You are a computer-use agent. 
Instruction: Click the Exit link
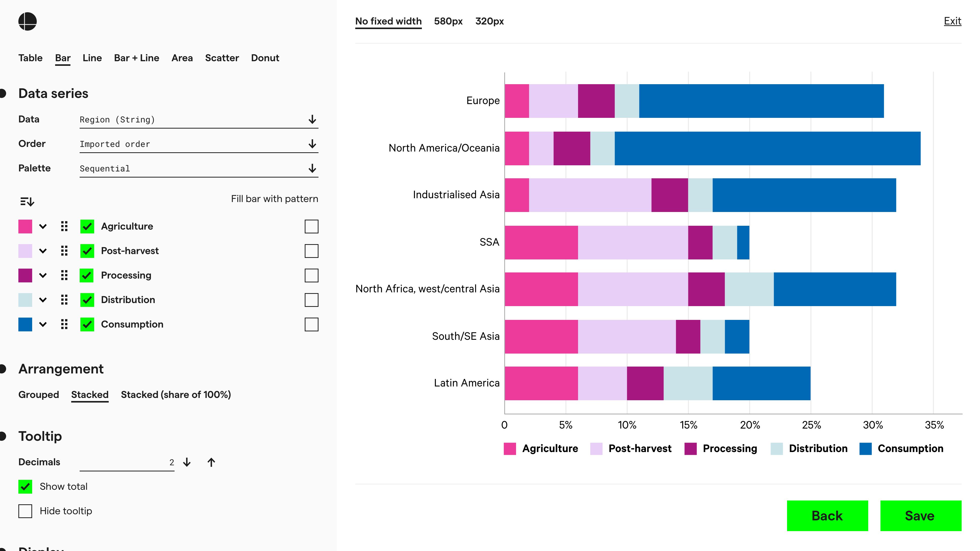click(x=952, y=21)
